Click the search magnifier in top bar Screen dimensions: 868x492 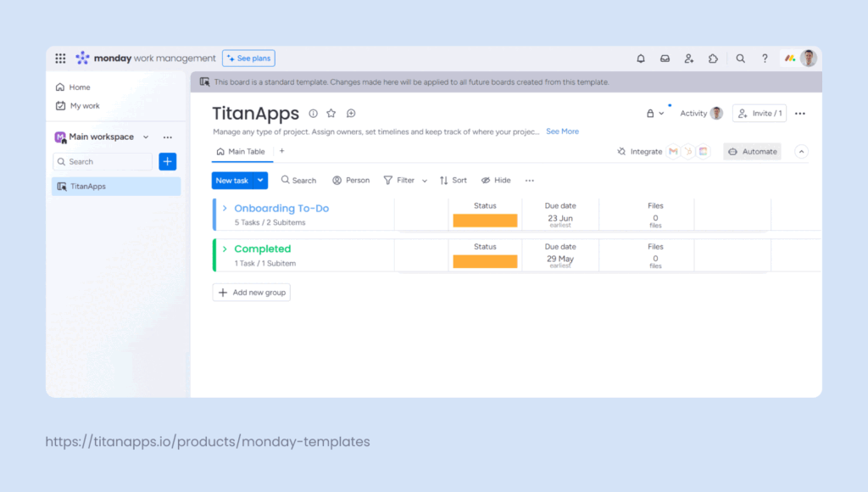point(741,59)
